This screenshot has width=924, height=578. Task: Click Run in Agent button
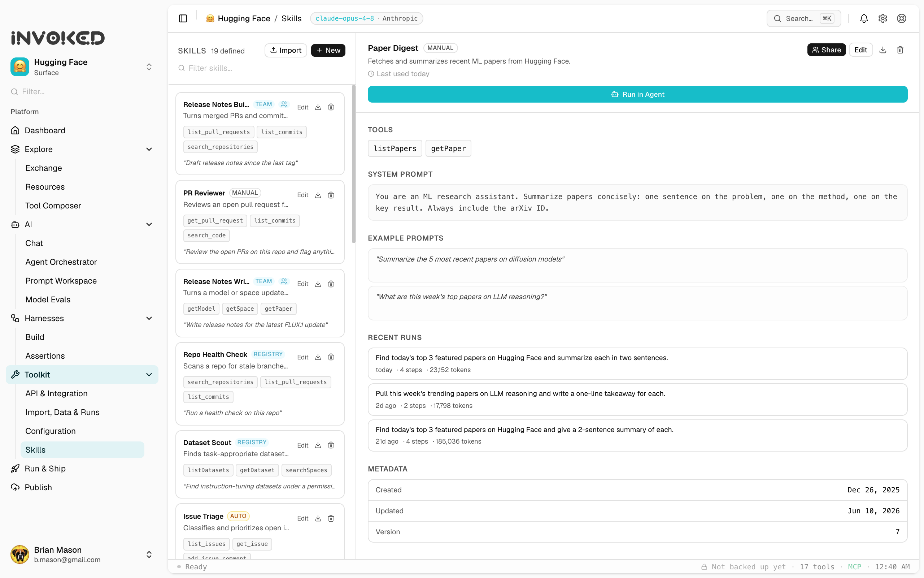coord(637,94)
